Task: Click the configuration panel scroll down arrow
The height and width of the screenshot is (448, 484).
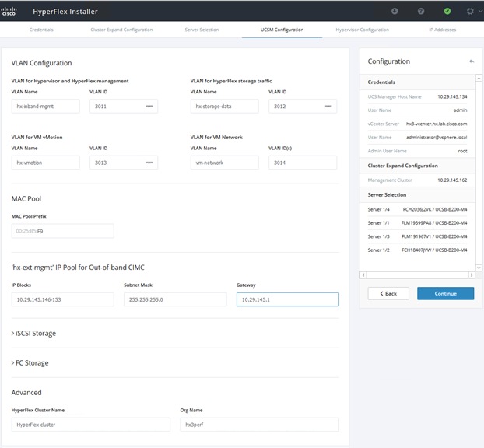Action: [479, 268]
